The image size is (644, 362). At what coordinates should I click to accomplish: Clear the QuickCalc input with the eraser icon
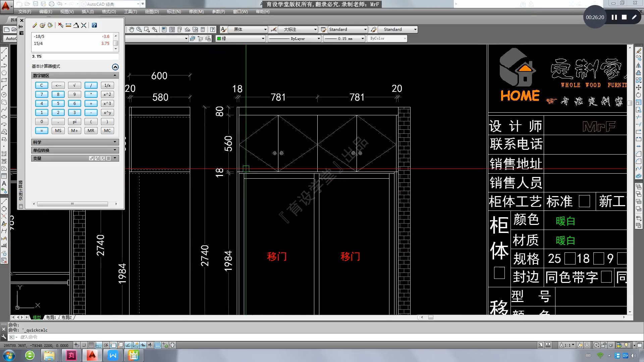35,25
